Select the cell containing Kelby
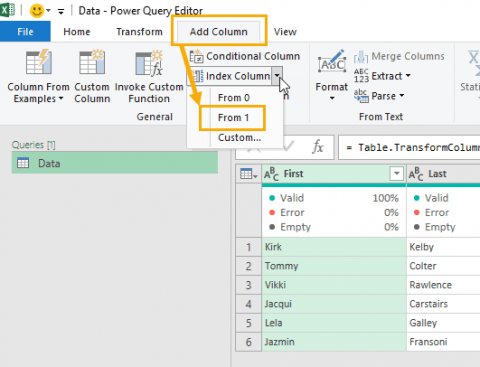The height and width of the screenshot is (367, 480). [x=443, y=247]
